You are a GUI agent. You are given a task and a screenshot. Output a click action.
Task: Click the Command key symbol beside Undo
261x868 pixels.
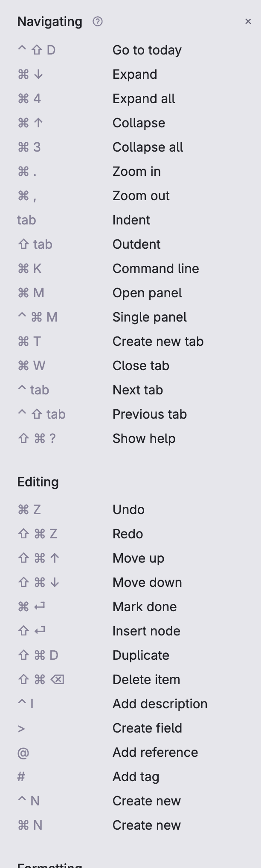point(23,509)
